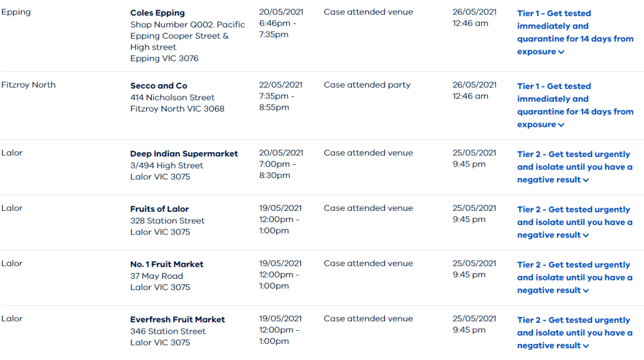Screen dimensions: 644x360
Task: Expand the chevron beside Coles Epping's Tier 1 advice
Action: click(562, 53)
